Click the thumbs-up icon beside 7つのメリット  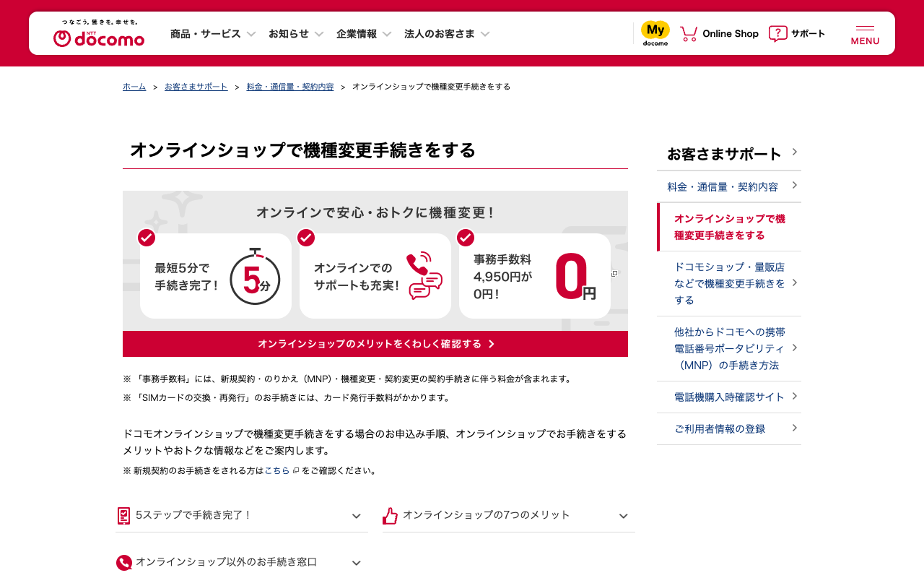[390, 516]
